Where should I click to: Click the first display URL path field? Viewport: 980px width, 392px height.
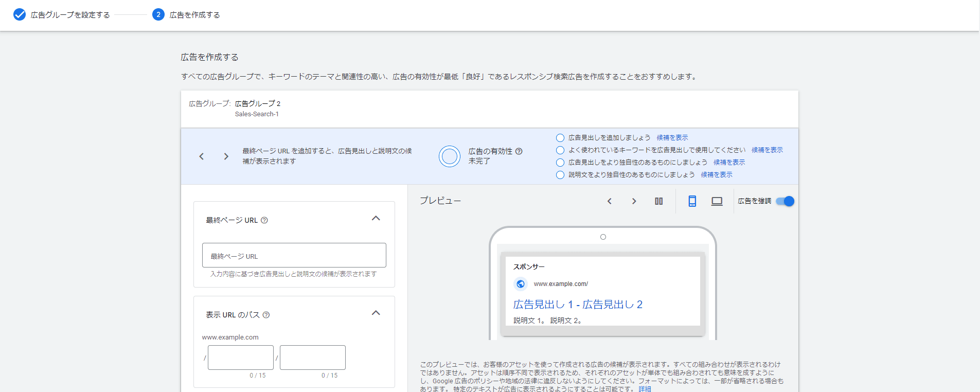coord(241,358)
